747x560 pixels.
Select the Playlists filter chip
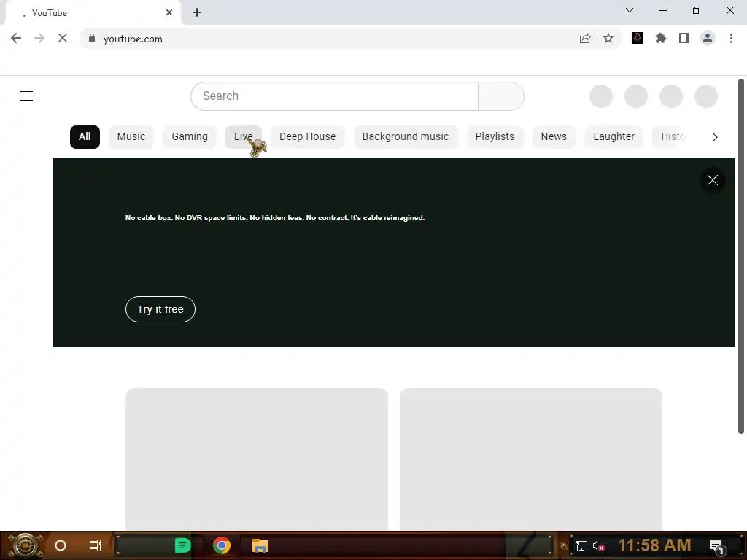pyautogui.click(x=495, y=136)
